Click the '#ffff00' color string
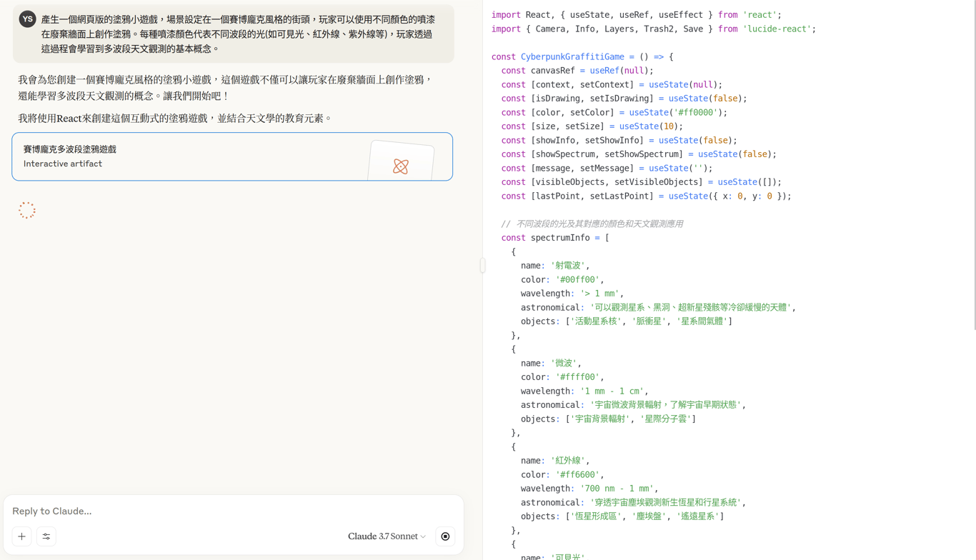 pos(577,377)
